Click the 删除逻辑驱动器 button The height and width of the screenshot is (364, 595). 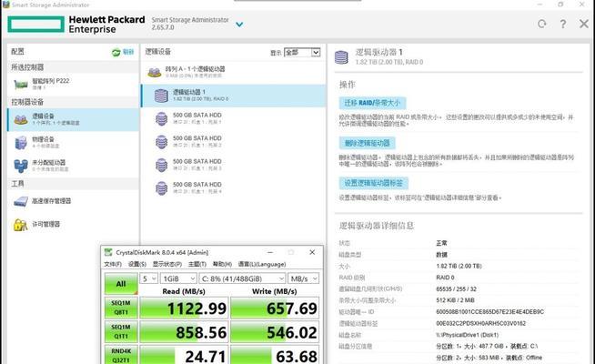(367, 143)
